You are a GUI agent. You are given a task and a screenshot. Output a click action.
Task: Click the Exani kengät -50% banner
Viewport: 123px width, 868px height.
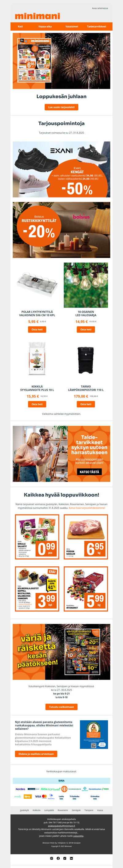click(61, 169)
